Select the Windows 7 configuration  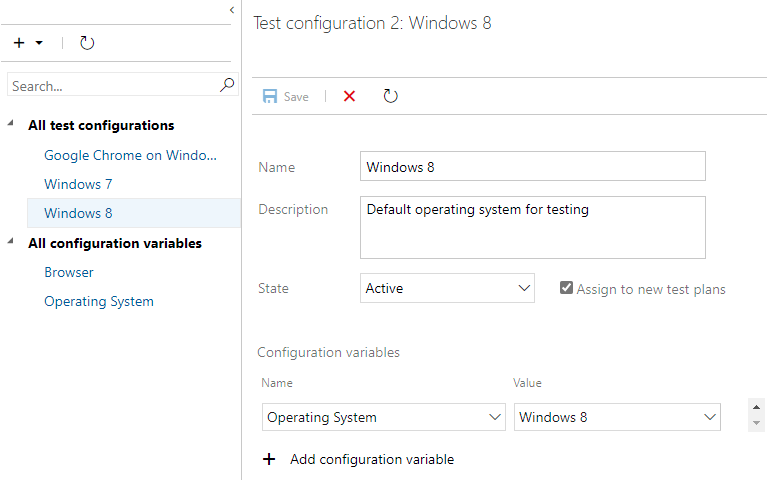click(x=78, y=184)
